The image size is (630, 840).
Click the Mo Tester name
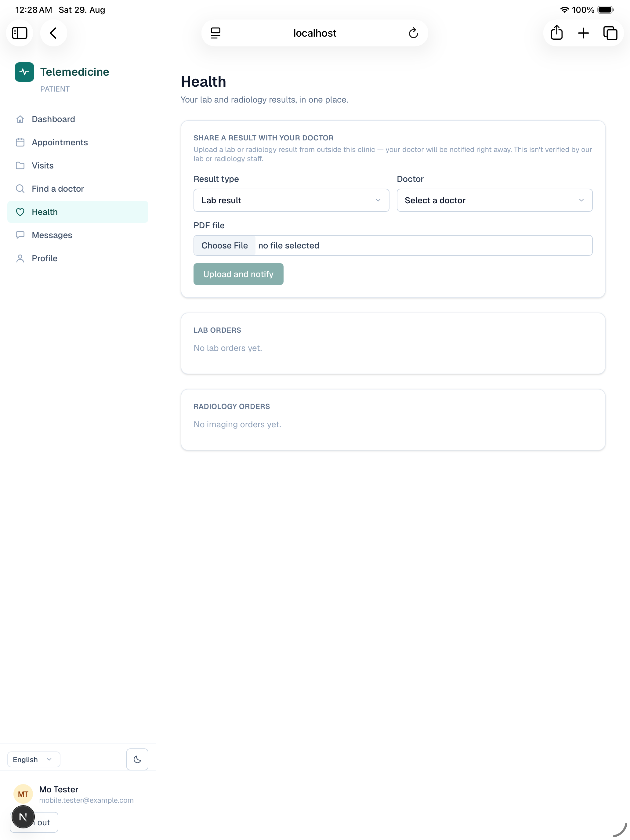(59, 790)
